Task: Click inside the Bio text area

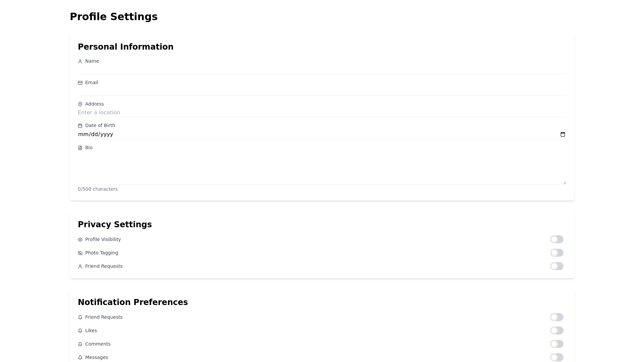Action: click(322, 169)
